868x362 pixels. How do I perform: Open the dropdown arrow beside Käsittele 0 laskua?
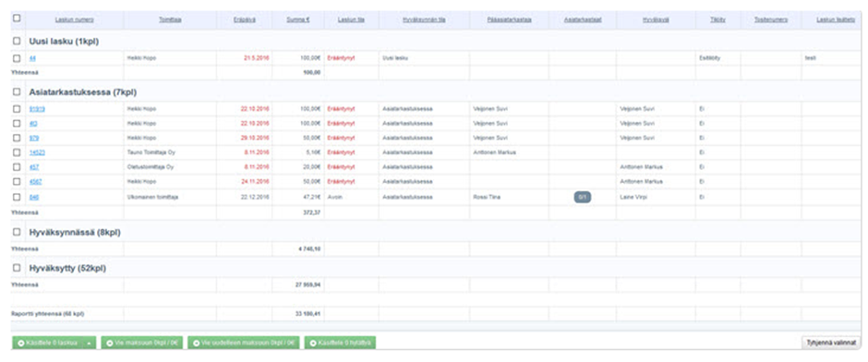(90, 344)
